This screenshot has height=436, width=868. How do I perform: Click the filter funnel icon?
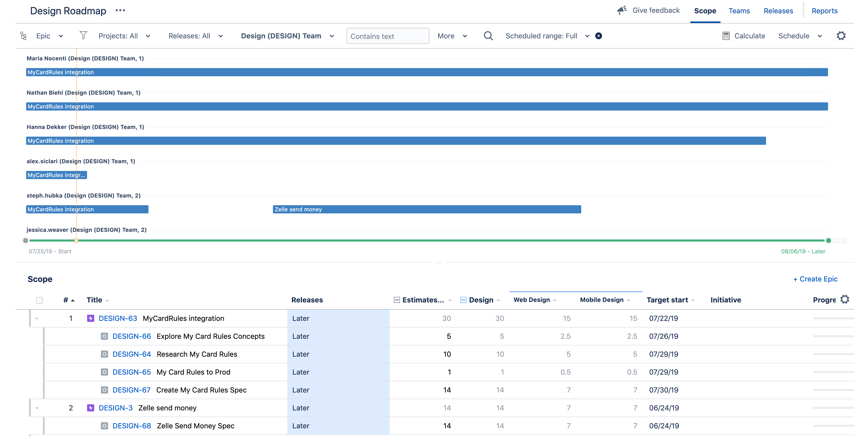pyautogui.click(x=83, y=35)
